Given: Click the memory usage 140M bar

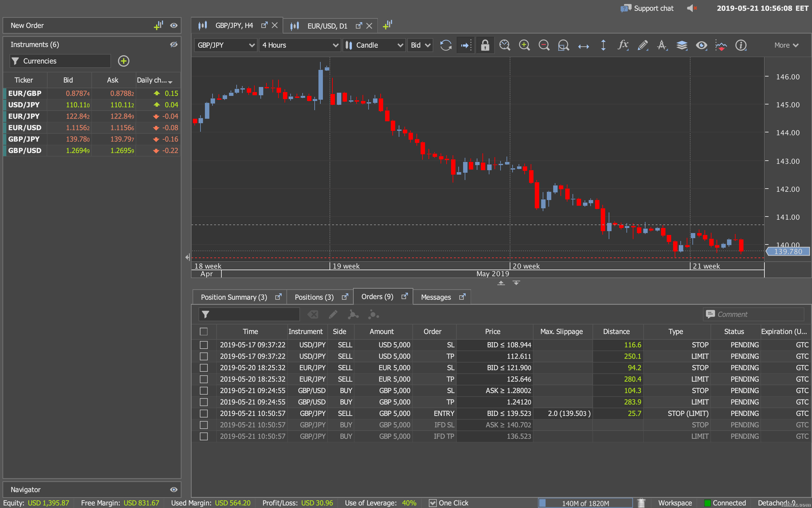Looking at the screenshot, I should pyautogui.click(x=586, y=503).
